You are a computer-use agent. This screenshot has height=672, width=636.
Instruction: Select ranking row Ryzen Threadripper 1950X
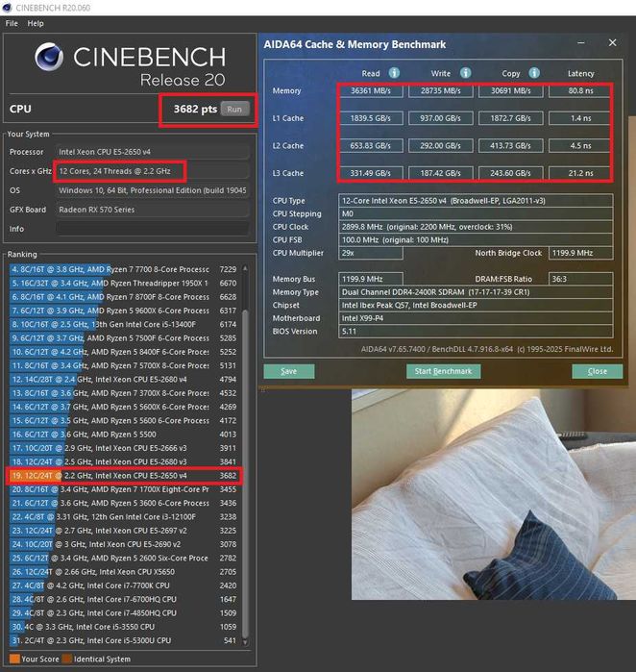click(123, 283)
